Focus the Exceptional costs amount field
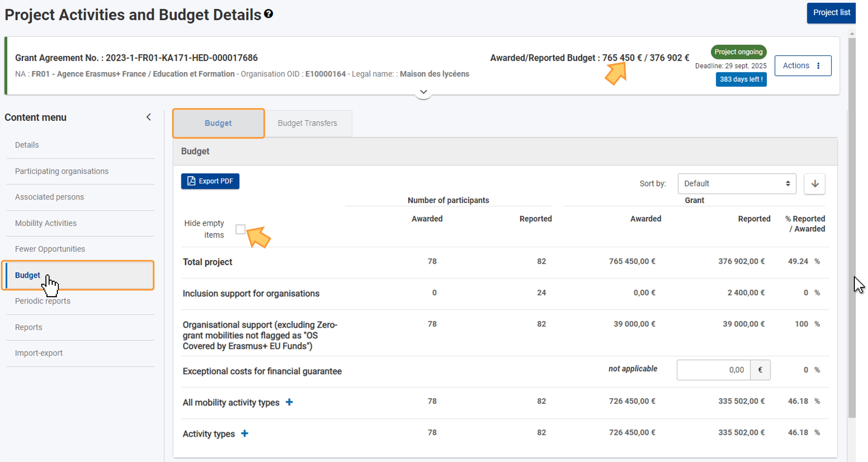Image resolution: width=868 pixels, height=462 pixels. coord(713,370)
